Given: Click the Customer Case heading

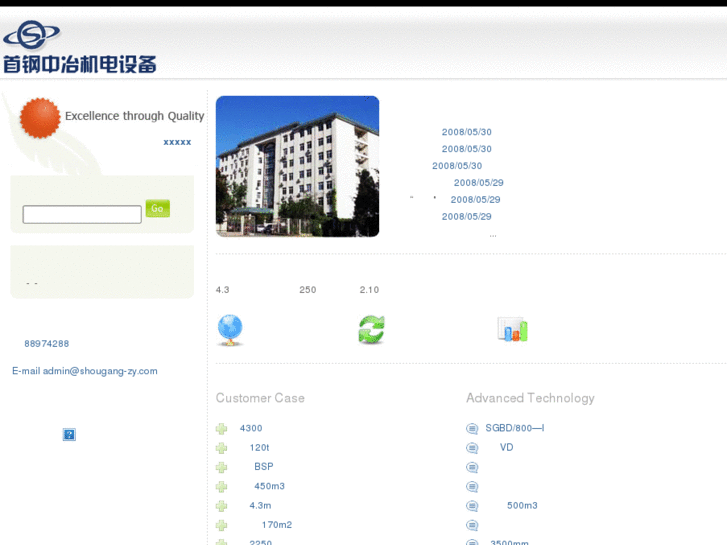Looking at the screenshot, I should pos(260,398).
